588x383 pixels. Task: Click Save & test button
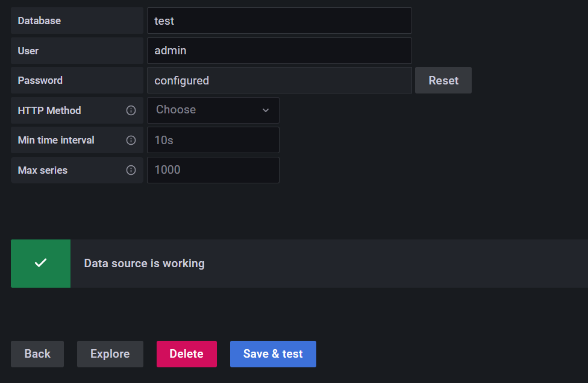tap(273, 353)
